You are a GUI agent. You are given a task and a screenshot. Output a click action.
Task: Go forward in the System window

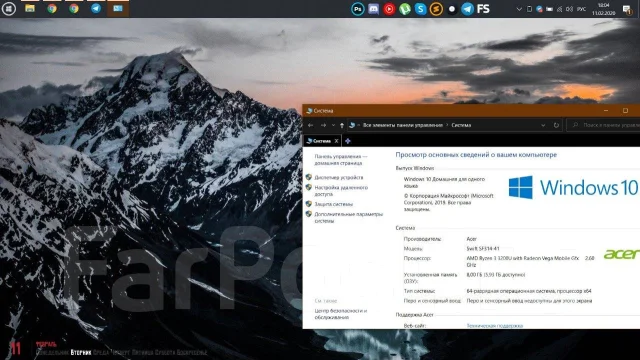pos(323,125)
